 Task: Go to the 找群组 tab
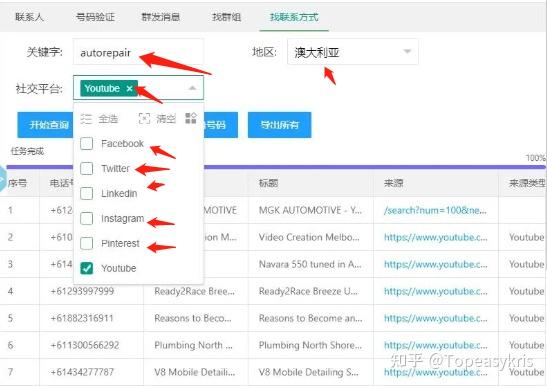pyautogui.click(x=226, y=17)
